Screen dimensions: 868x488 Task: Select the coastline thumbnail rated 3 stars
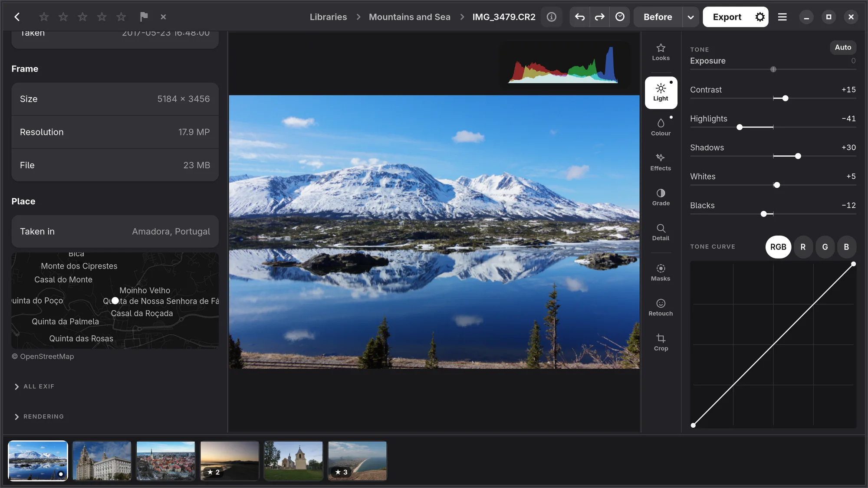click(x=357, y=461)
